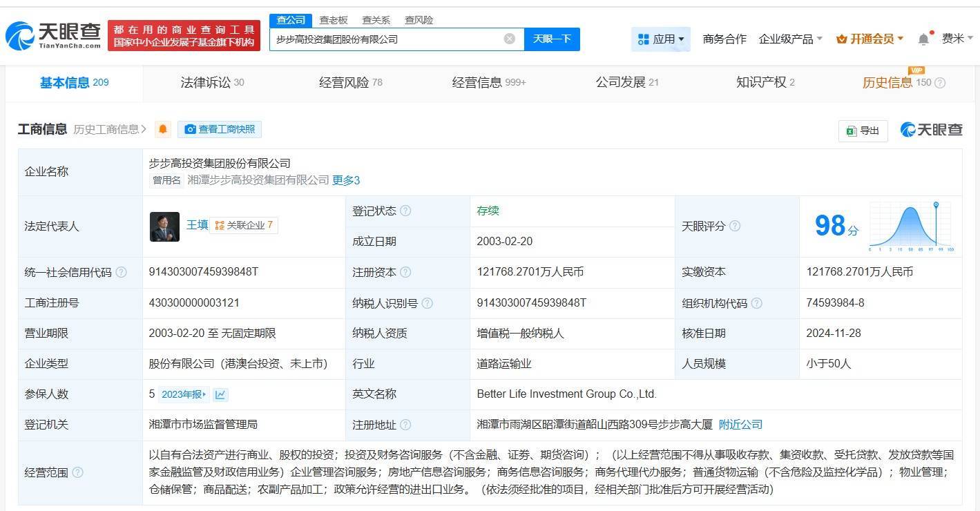Switch to the 查关系 search tab
The image size is (980, 511).
[x=376, y=20]
